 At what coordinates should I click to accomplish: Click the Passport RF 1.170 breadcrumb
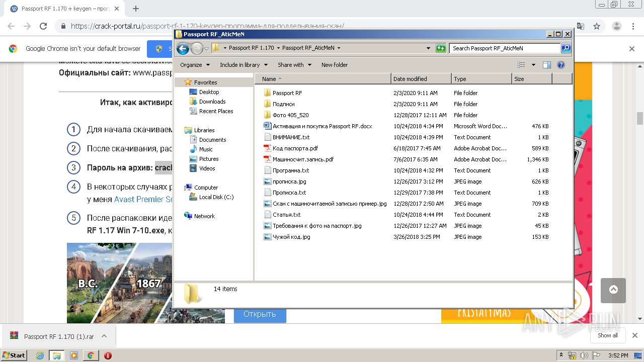252,48
